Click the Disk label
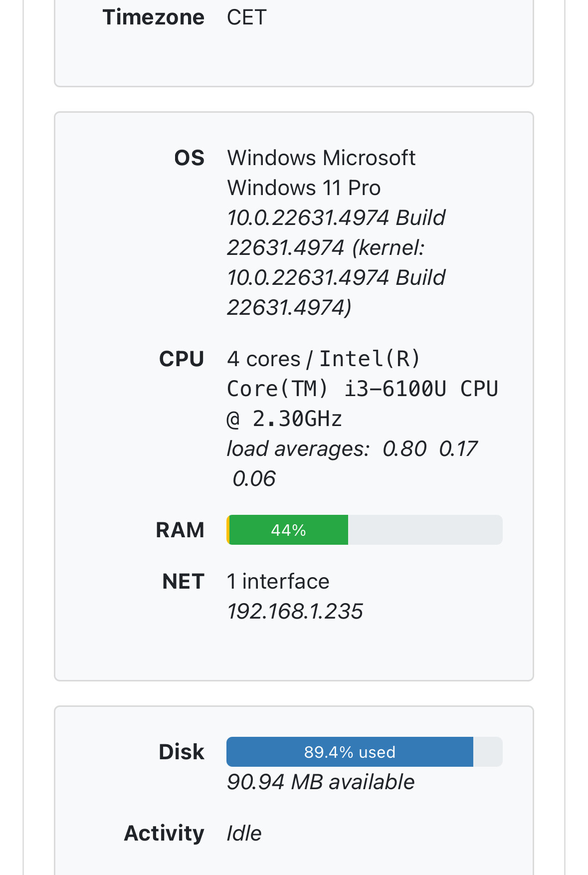 tap(182, 752)
